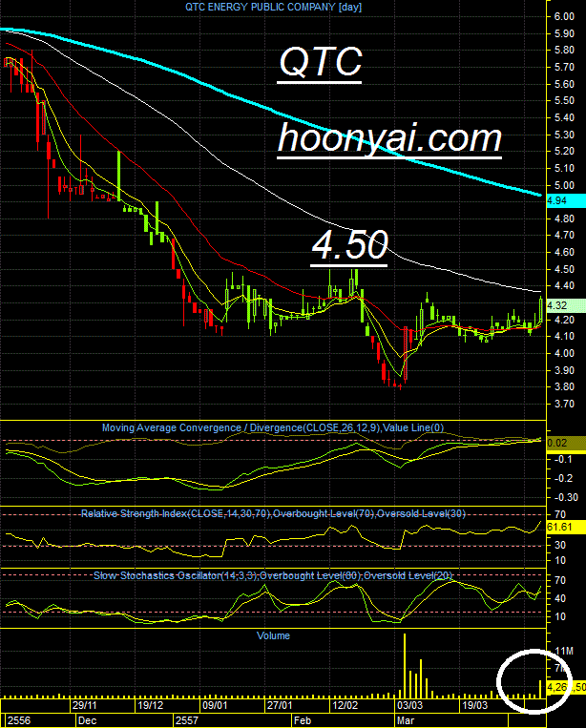Click the 4.60 price axis label
The width and height of the screenshot is (586, 728).
click(x=564, y=253)
